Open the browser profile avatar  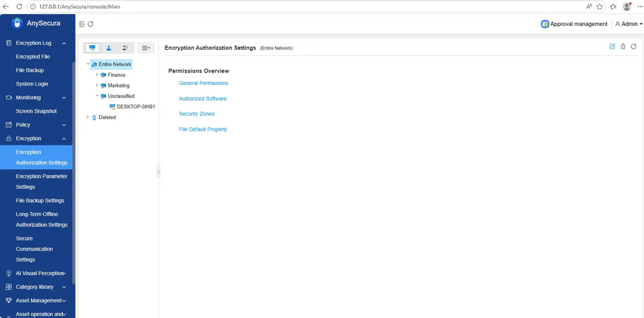point(627,6)
